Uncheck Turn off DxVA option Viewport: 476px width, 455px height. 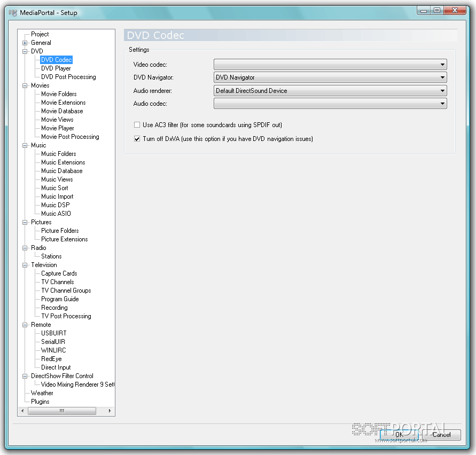click(137, 139)
